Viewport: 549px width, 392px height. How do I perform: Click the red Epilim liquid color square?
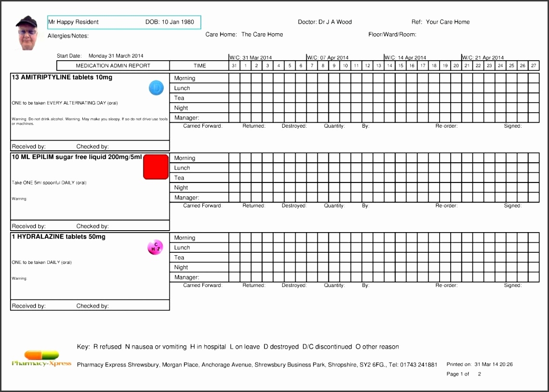tap(156, 167)
